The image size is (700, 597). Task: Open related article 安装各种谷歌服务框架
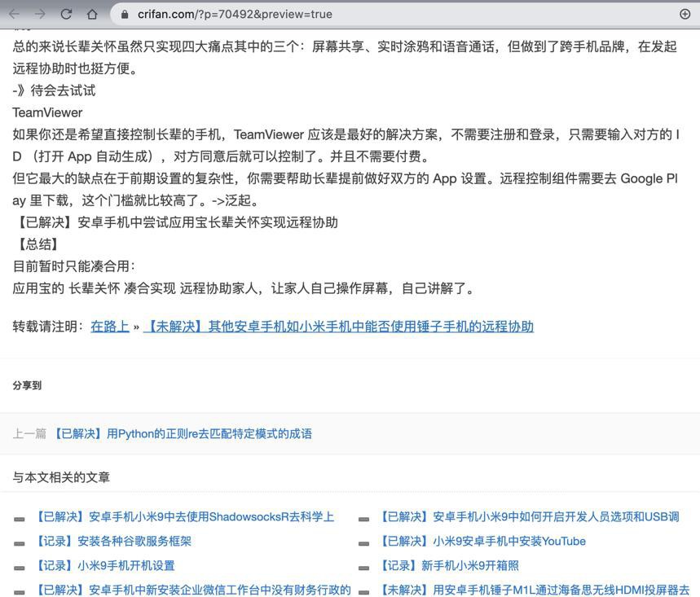tap(113, 542)
